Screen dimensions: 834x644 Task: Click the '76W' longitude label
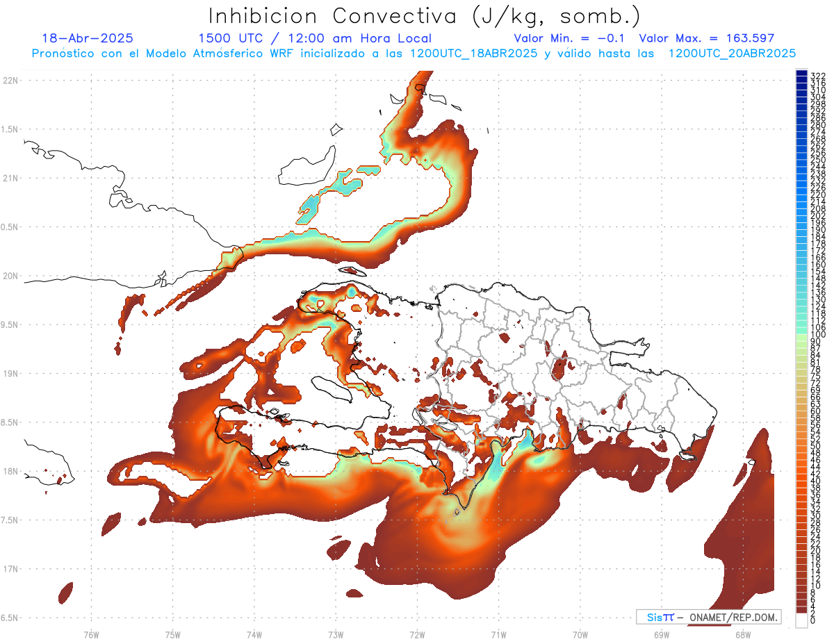tap(91, 634)
